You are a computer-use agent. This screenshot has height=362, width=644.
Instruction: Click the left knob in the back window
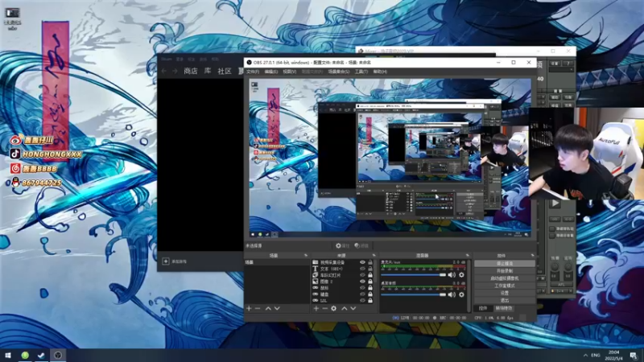click(555, 267)
